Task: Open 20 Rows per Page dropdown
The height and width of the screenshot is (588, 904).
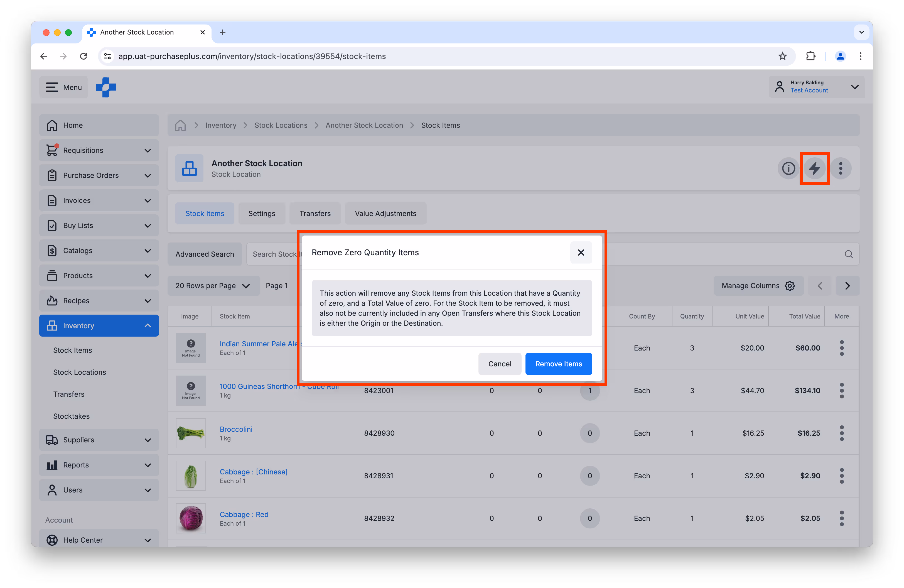Action: coord(213,286)
